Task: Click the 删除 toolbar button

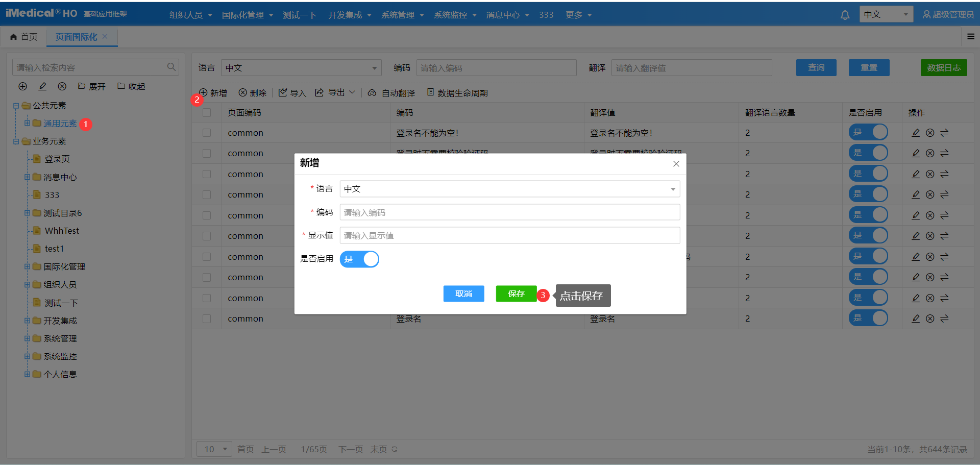Action: coord(253,93)
